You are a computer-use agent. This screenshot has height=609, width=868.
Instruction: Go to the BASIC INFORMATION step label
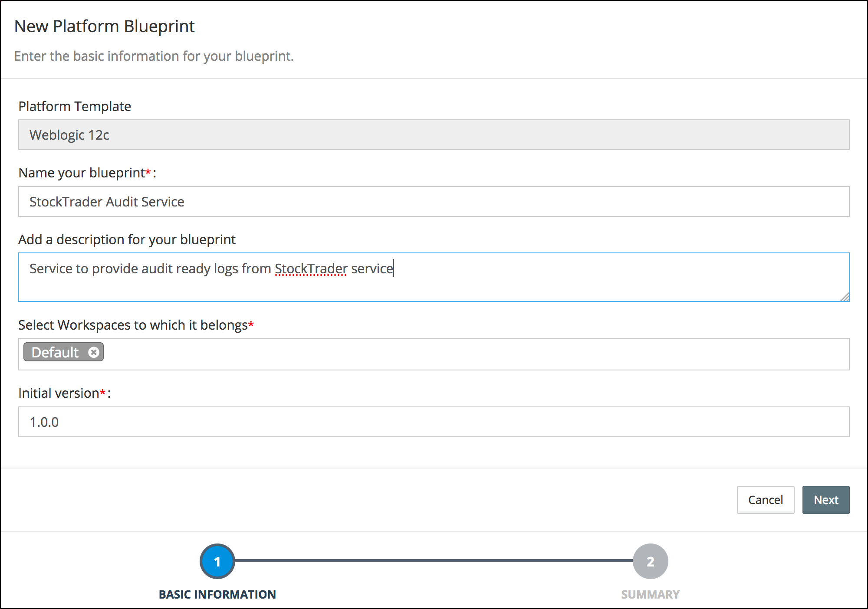click(217, 594)
